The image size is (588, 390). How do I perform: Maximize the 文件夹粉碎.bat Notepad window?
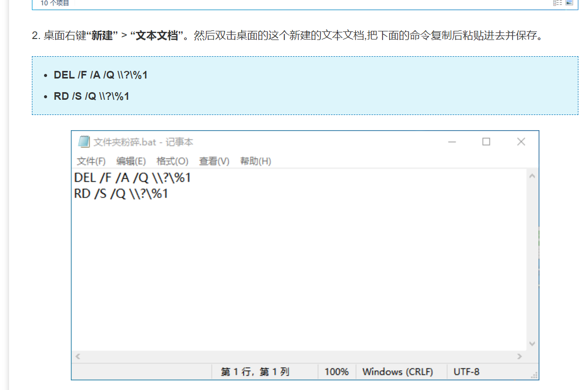[x=486, y=142]
